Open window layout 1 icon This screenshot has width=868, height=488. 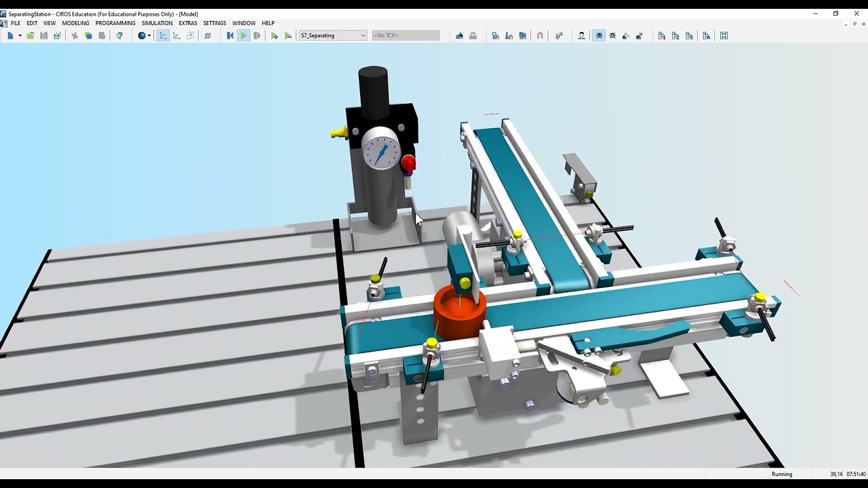point(662,35)
